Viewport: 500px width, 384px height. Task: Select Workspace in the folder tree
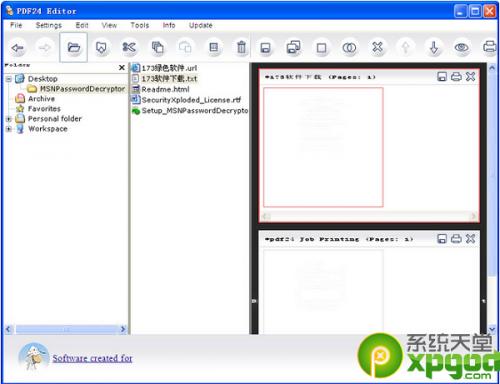pyautogui.click(x=48, y=129)
